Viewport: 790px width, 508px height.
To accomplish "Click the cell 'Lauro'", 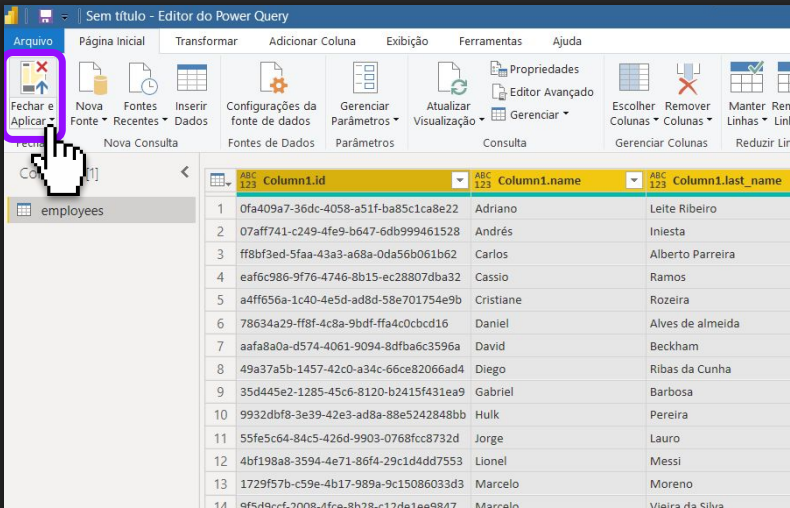I will pos(718,438).
